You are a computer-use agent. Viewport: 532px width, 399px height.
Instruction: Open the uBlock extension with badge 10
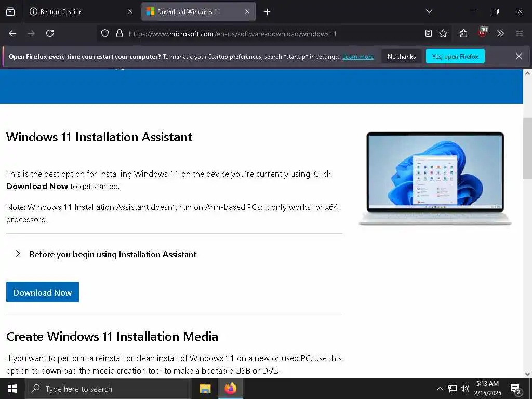pyautogui.click(x=483, y=33)
